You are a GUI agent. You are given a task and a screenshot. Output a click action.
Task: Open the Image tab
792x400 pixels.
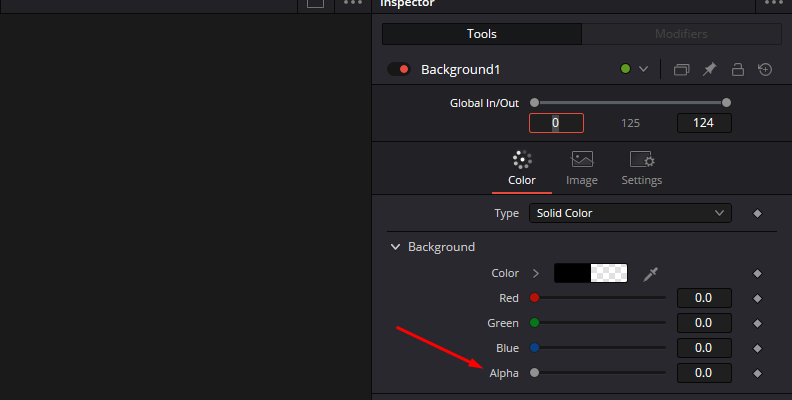(581, 168)
